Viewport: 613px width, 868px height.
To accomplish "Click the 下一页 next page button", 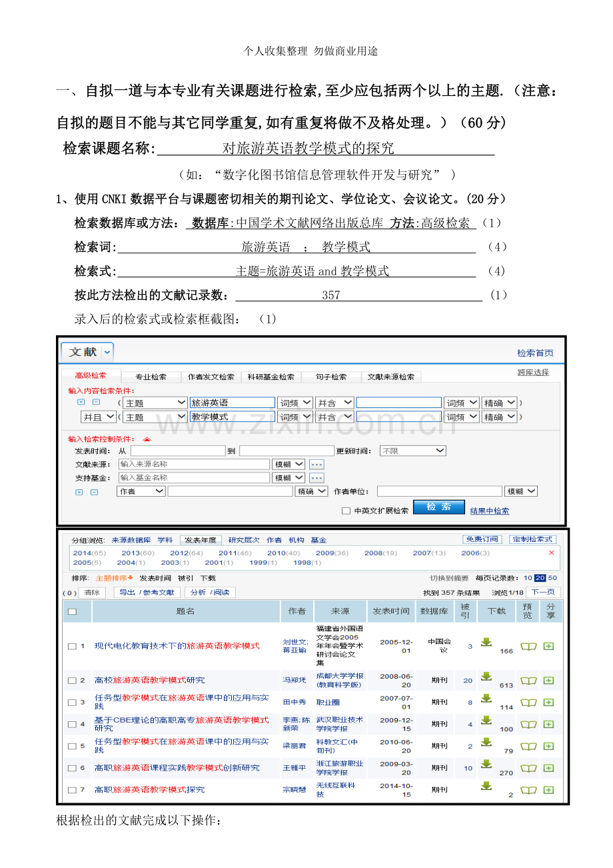I will click(x=543, y=592).
